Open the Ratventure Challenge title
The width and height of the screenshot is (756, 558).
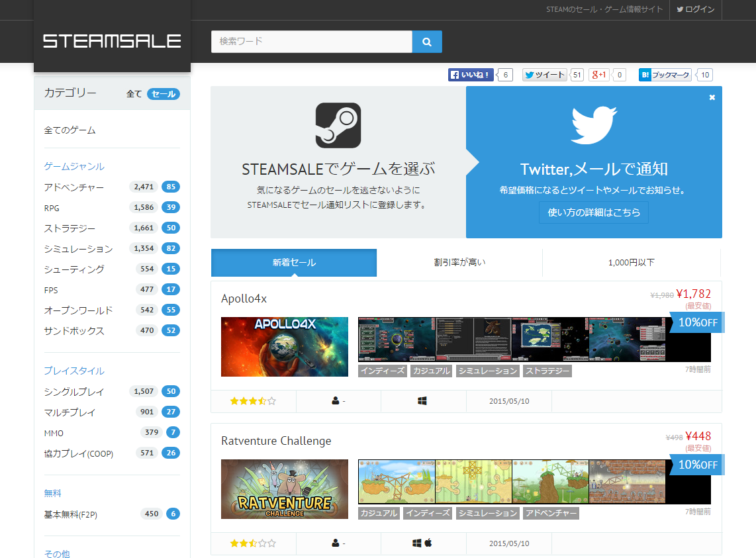276,441
